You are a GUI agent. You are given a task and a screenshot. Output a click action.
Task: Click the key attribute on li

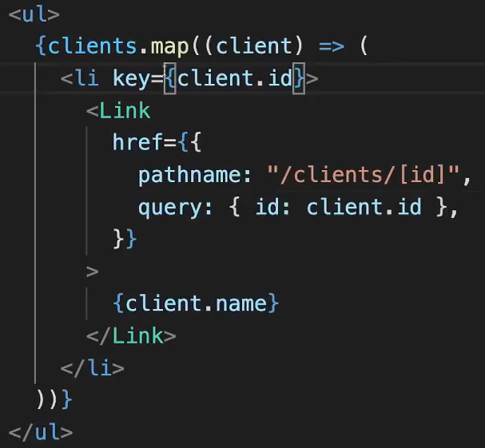coord(137,78)
